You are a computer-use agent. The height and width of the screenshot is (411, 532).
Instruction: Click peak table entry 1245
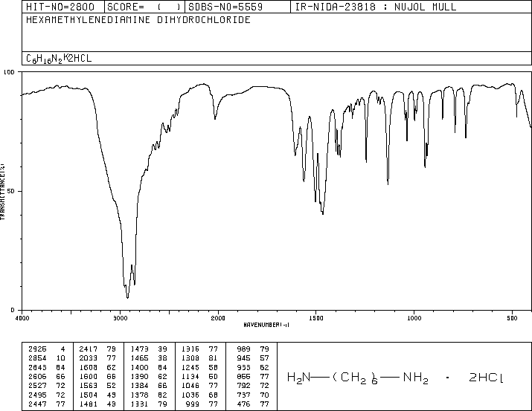tap(190, 367)
